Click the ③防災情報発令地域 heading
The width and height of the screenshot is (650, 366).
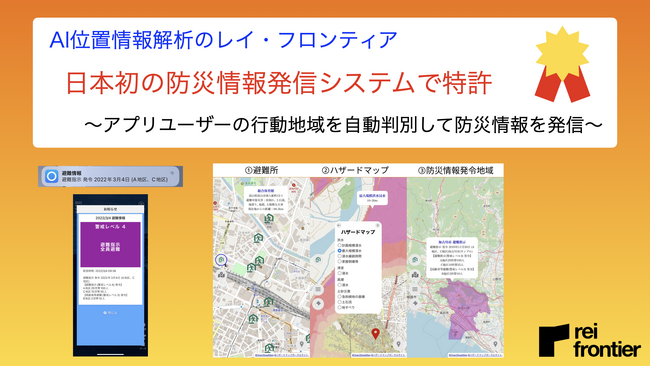pyautogui.click(x=456, y=170)
